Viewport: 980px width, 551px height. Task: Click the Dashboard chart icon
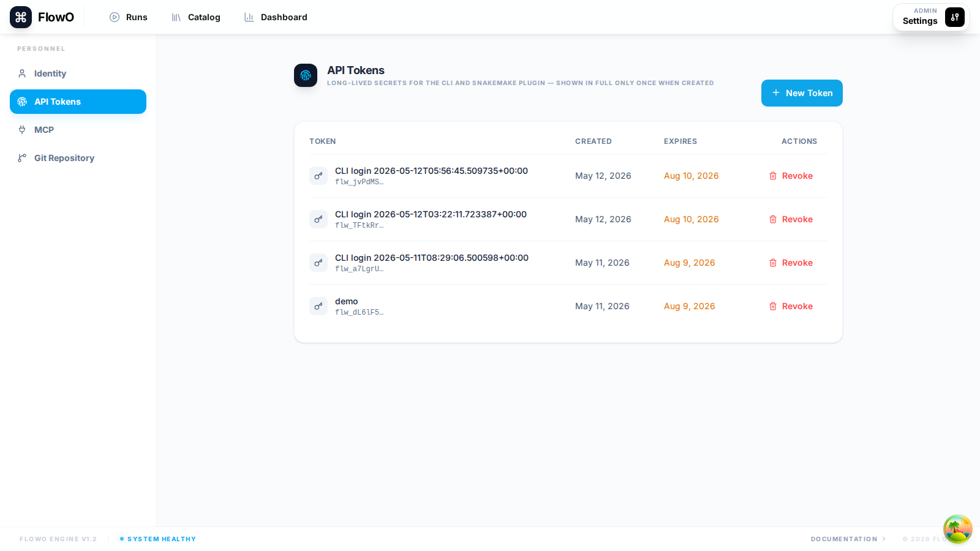249,17
